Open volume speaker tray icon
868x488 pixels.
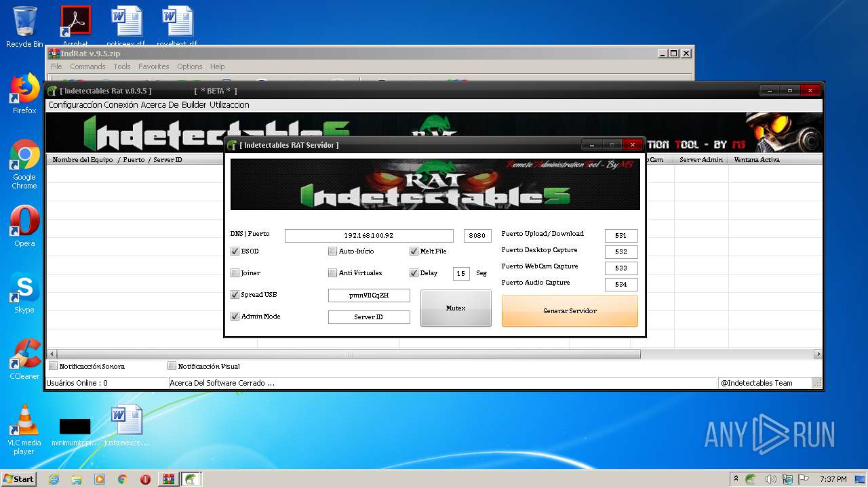point(771,479)
